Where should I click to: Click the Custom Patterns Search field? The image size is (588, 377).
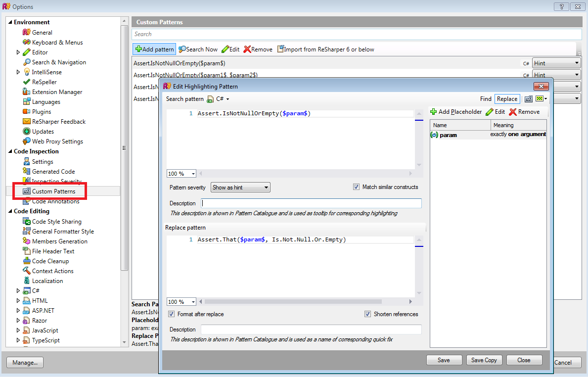coord(356,34)
